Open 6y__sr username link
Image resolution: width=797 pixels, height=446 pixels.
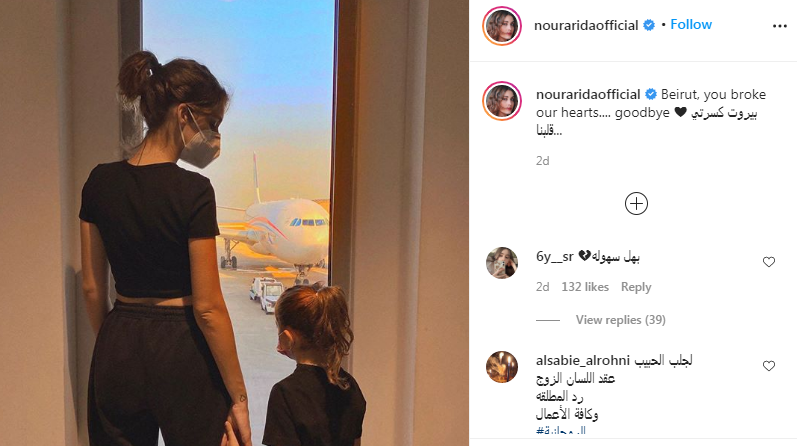(x=555, y=257)
